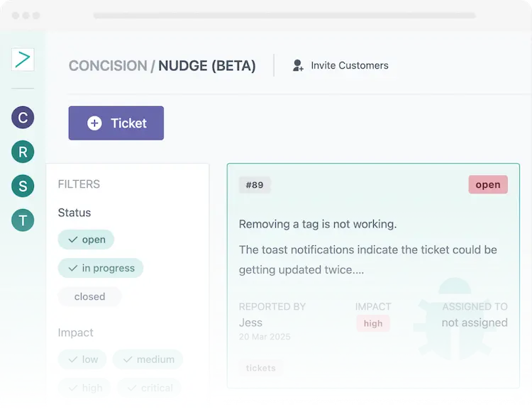This screenshot has height=409, width=532.
Task: Click Invite Customers link
Action: click(x=350, y=65)
